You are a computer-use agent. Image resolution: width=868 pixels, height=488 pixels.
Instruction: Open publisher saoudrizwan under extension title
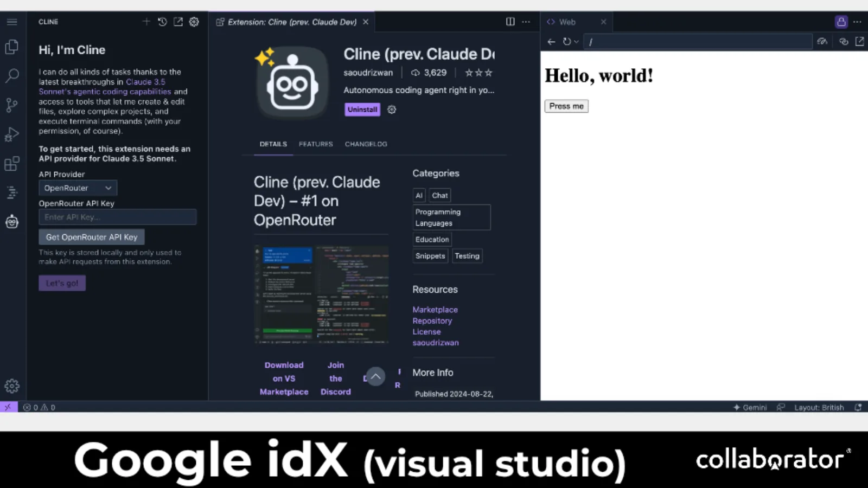click(x=368, y=73)
